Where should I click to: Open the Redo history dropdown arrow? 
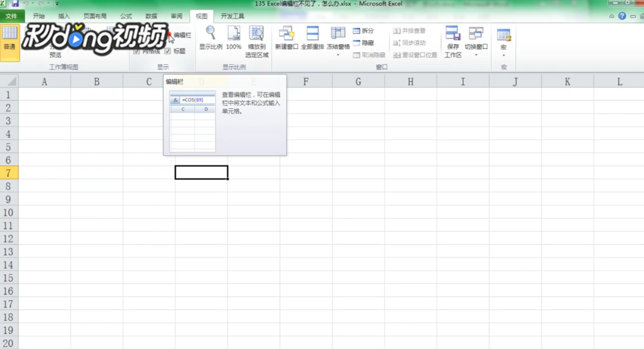pyautogui.click(x=48, y=3)
